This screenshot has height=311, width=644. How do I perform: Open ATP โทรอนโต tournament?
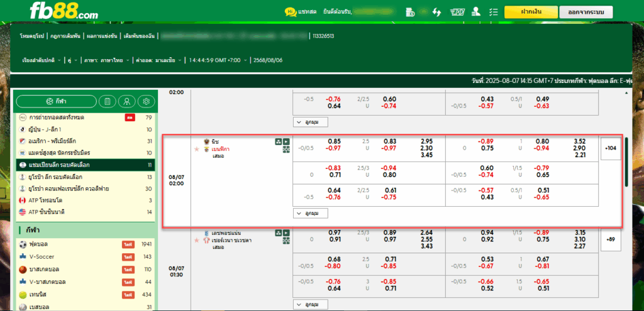point(86,200)
